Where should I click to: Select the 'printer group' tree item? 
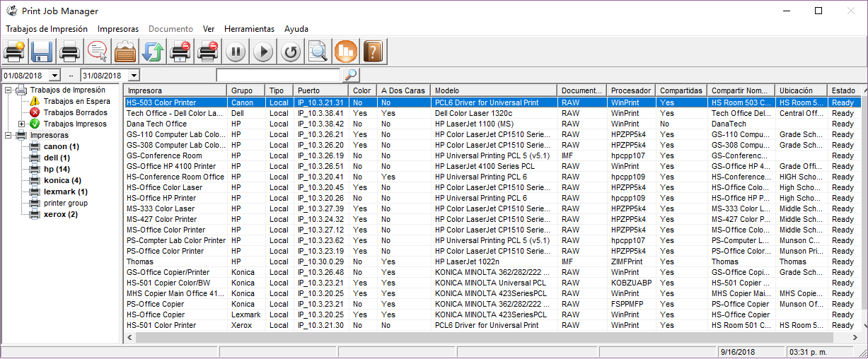point(66,203)
